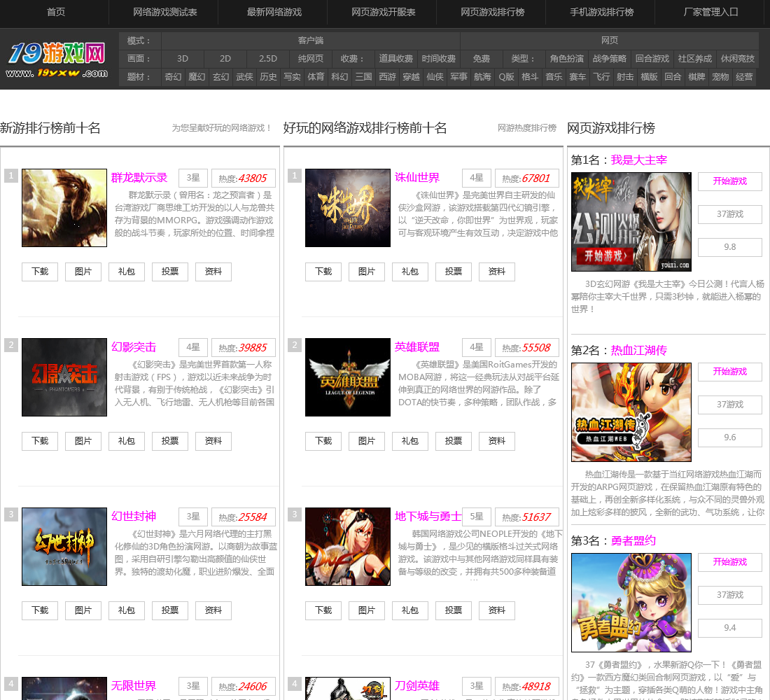Filter by 2.5D graphics
The height and width of the screenshot is (700, 770).
point(268,59)
